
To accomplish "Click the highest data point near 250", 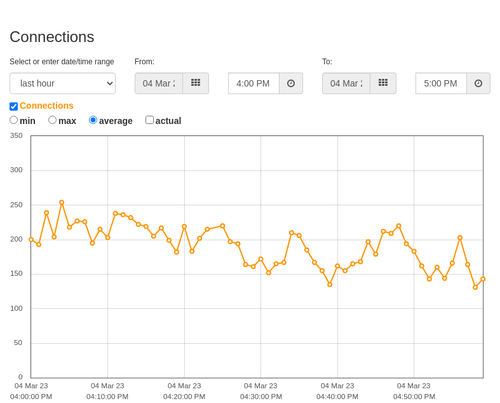I will (62, 202).
